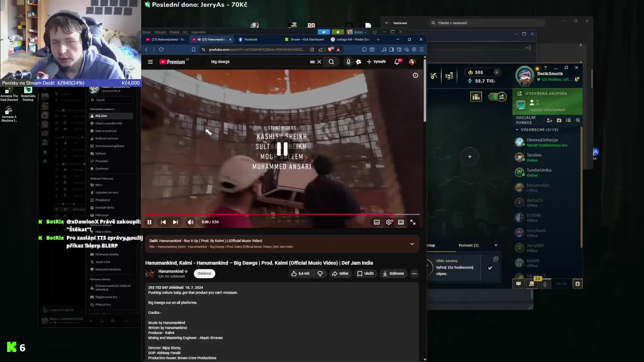The image size is (644, 362).
Task: Seek on the red video progress bar
Action: pyautogui.click(x=282, y=215)
